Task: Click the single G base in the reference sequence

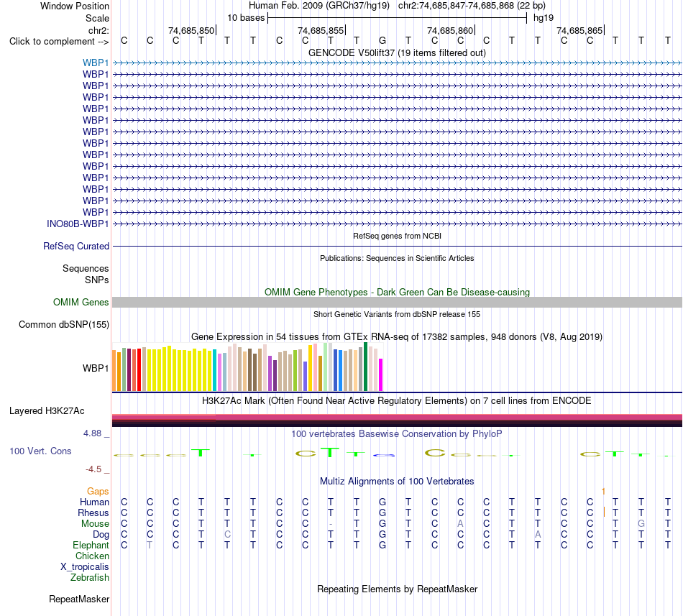Action: 382,41
